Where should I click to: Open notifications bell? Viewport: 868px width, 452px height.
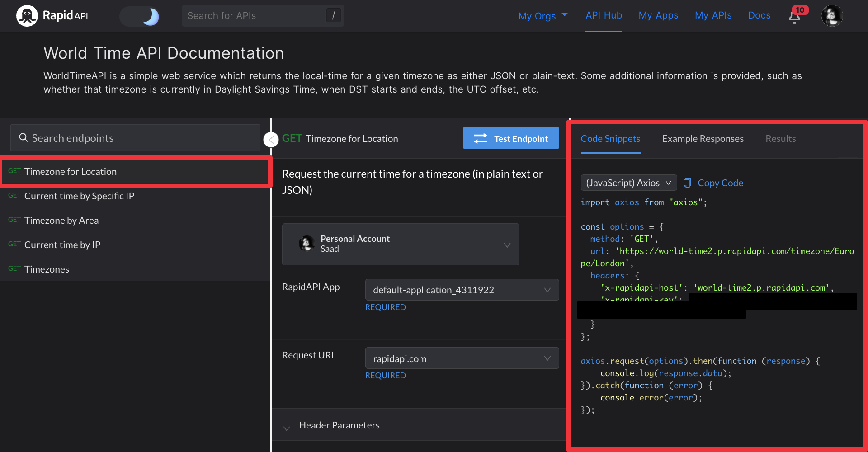tap(794, 17)
